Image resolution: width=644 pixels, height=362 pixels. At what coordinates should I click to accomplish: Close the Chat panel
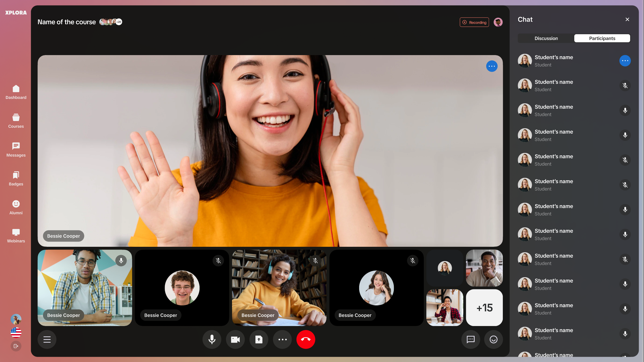[x=627, y=19]
